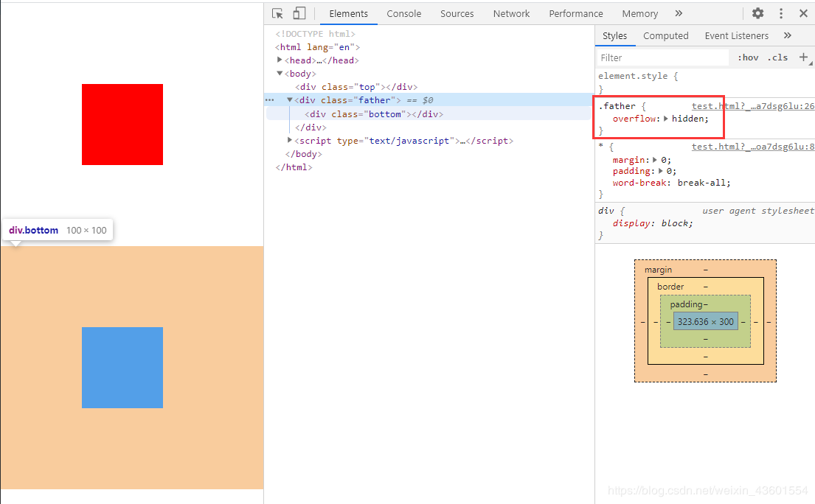The height and width of the screenshot is (504, 815).
Task: Expand the script element node
Action: click(x=290, y=140)
